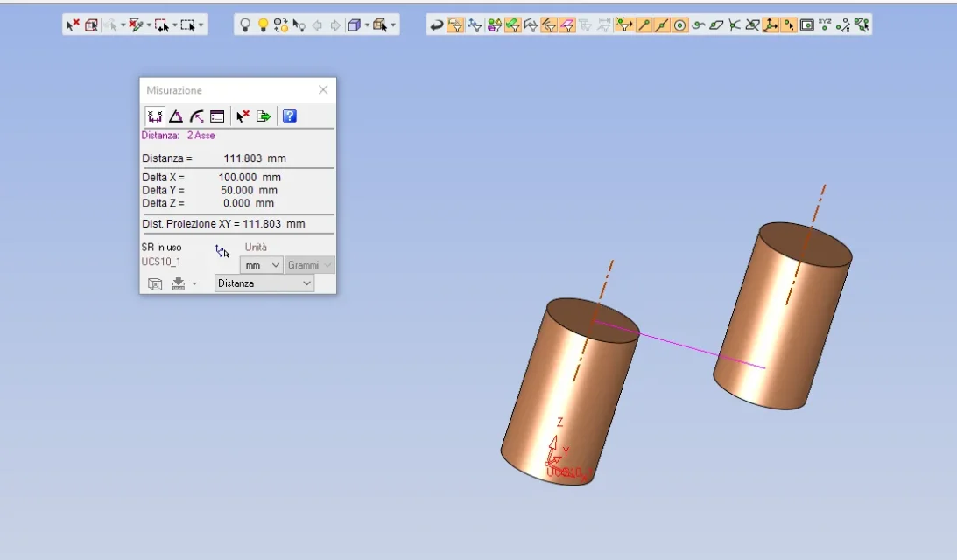957x560 pixels.
Task: Click the blue cube view style icon
Action: (354, 25)
